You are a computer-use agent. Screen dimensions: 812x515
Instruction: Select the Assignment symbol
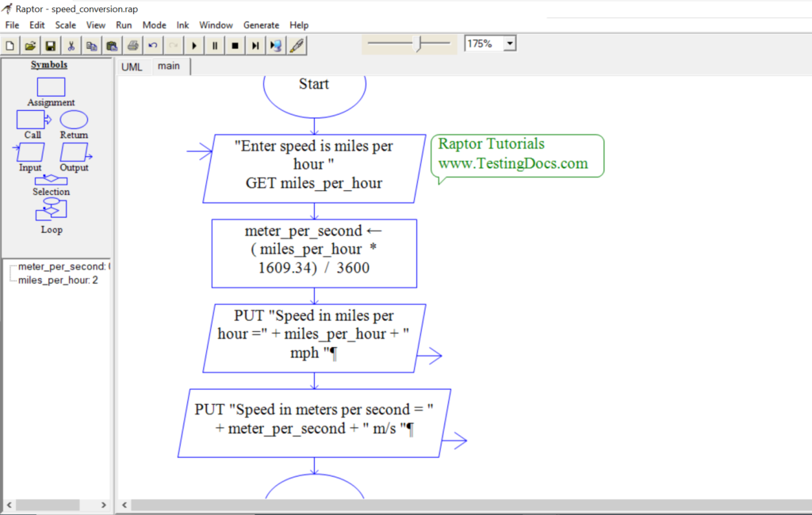coord(51,87)
